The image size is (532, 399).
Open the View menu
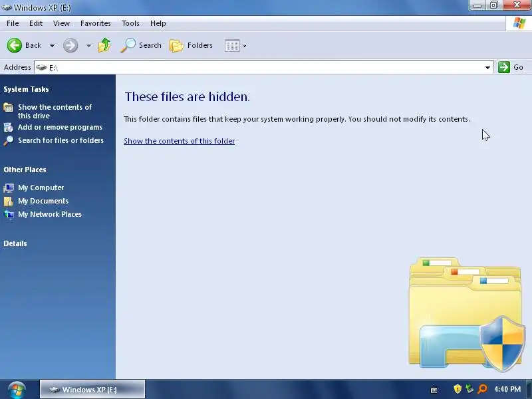[61, 23]
